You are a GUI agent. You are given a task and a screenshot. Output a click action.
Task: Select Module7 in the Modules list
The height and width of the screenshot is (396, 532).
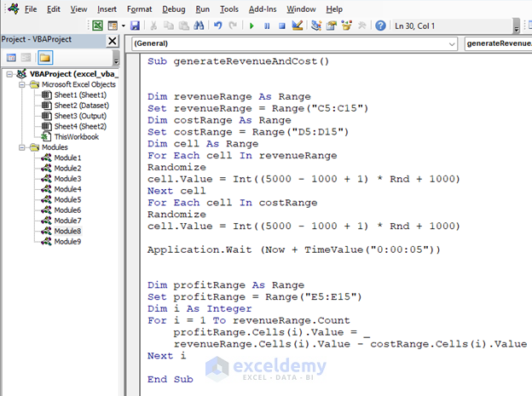point(67,221)
